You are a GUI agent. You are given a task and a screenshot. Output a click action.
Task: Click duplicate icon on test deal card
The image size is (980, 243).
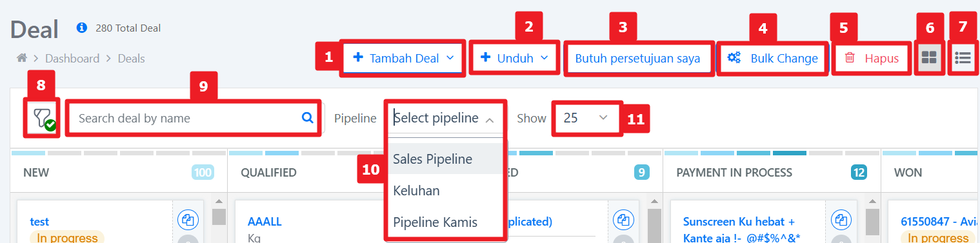[x=188, y=220]
